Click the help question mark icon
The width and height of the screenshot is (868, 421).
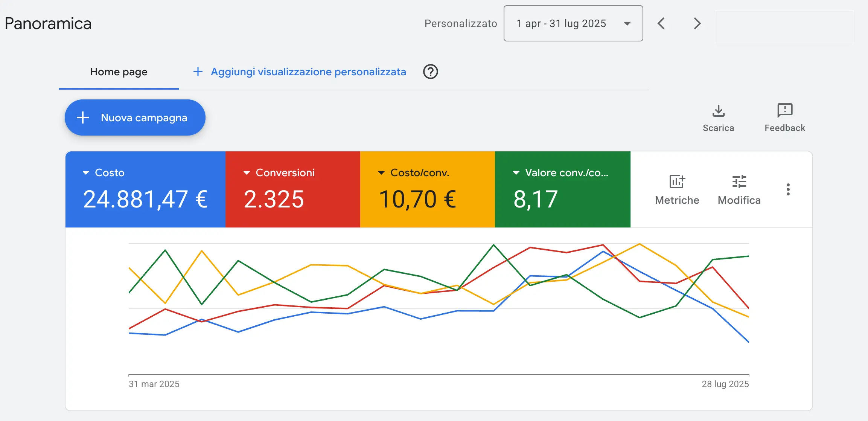coord(430,72)
